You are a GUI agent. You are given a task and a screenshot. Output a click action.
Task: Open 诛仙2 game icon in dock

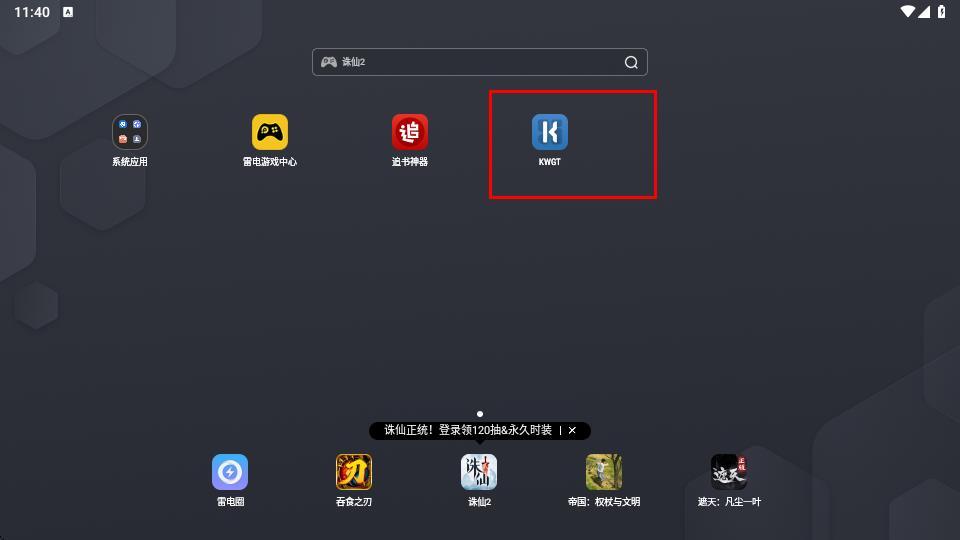[x=479, y=472]
